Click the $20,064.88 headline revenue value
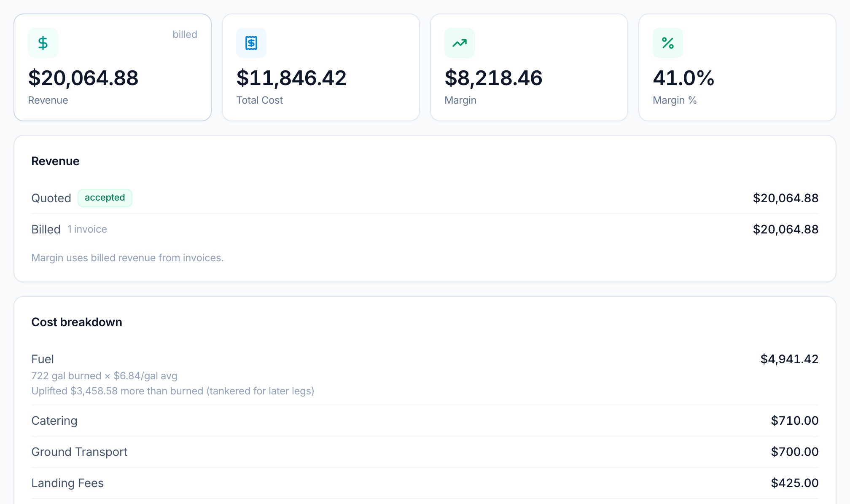The height and width of the screenshot is (504, 850). [83, 78]
